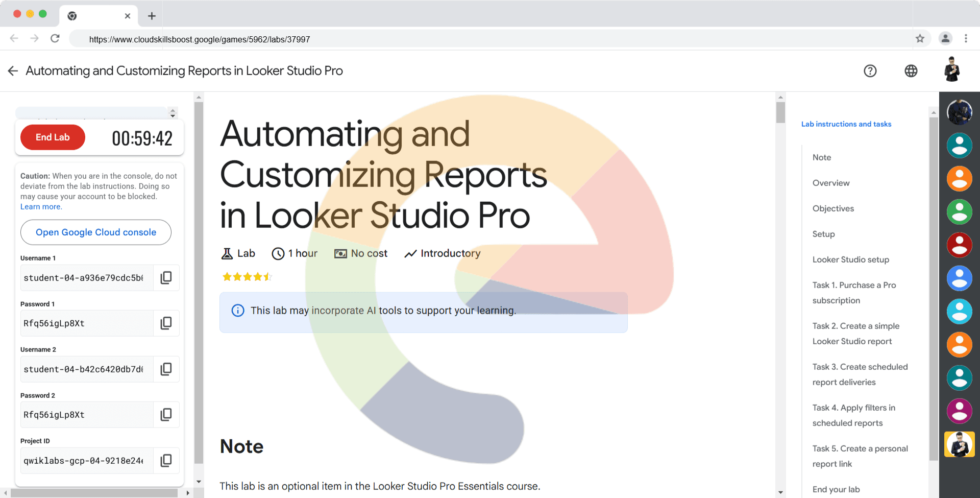Navigate to Task 3 Create scheduled report deliveries
Screen dimensions: 980x498
(x=860, y=374)
